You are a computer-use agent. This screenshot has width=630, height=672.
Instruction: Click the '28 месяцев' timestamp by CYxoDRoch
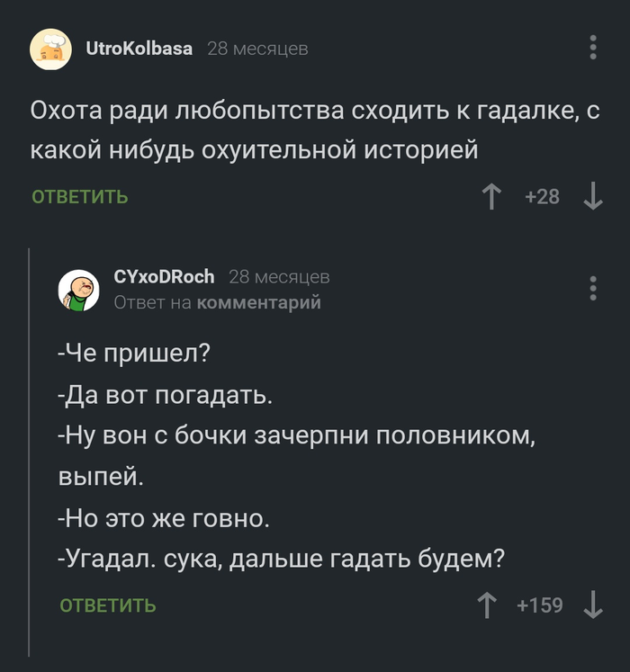coord(279,276)
